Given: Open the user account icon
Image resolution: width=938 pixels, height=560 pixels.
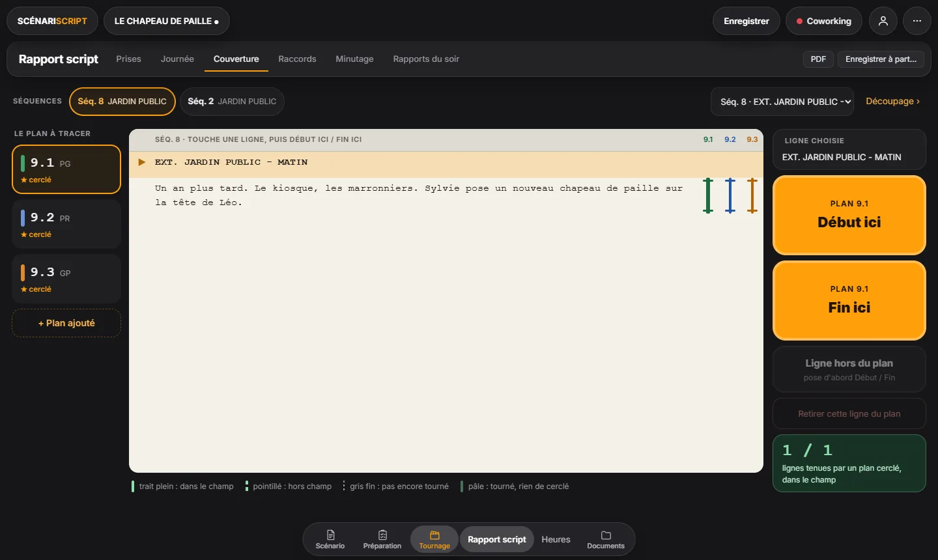Looking at the screenshot, I should pos(883,21).
